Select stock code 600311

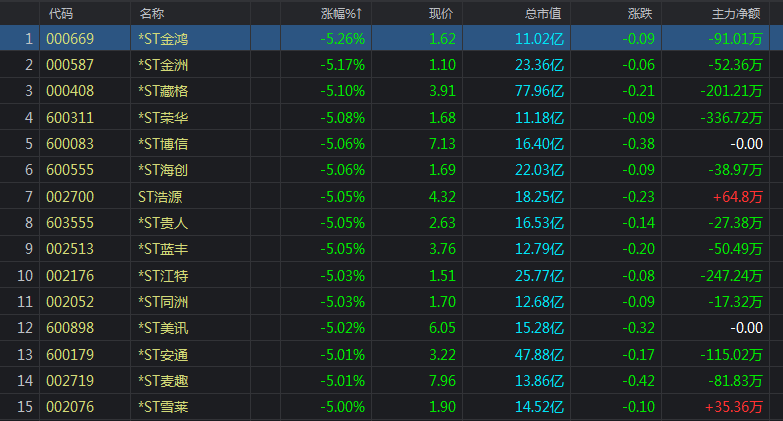coord(70,118)
